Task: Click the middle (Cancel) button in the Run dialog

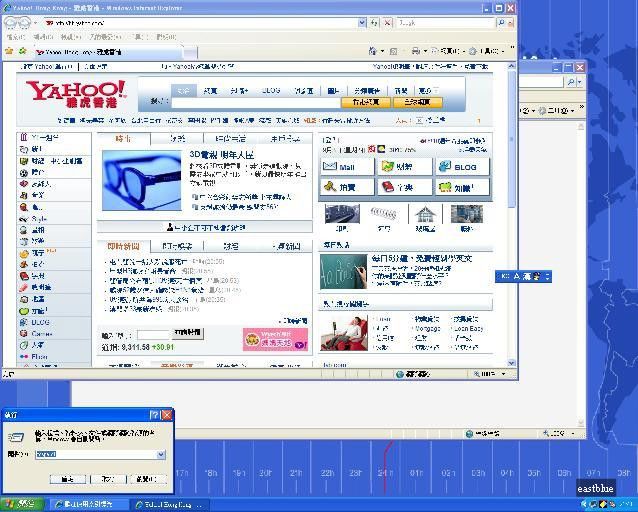Action: [108, 479]
